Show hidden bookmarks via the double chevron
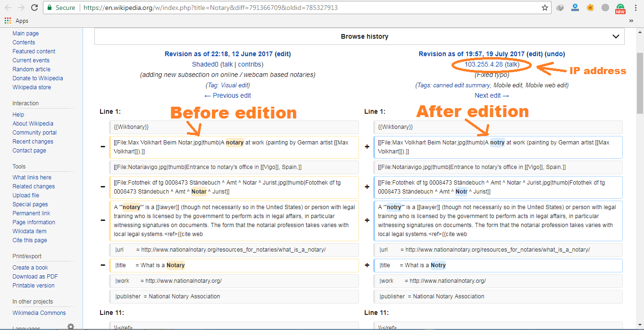The height and width of the screenshot is (330, 644). pos(631,21)
